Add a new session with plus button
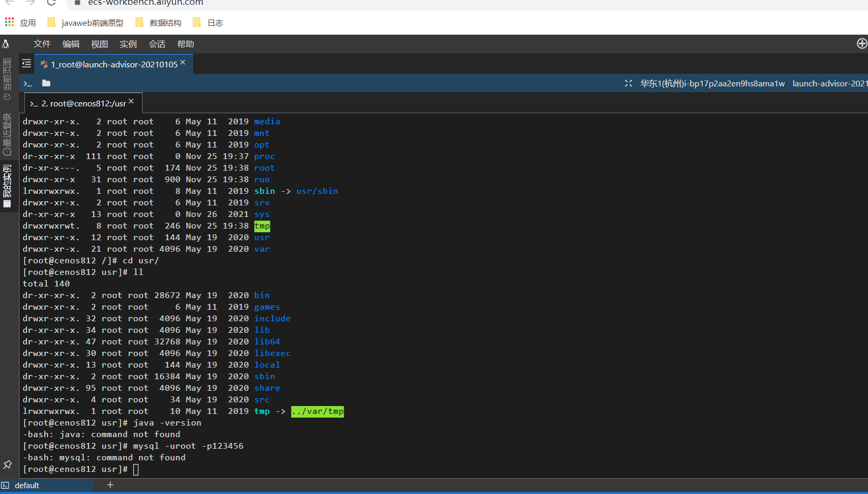The image size is (868, 494). tap(110, 485)
